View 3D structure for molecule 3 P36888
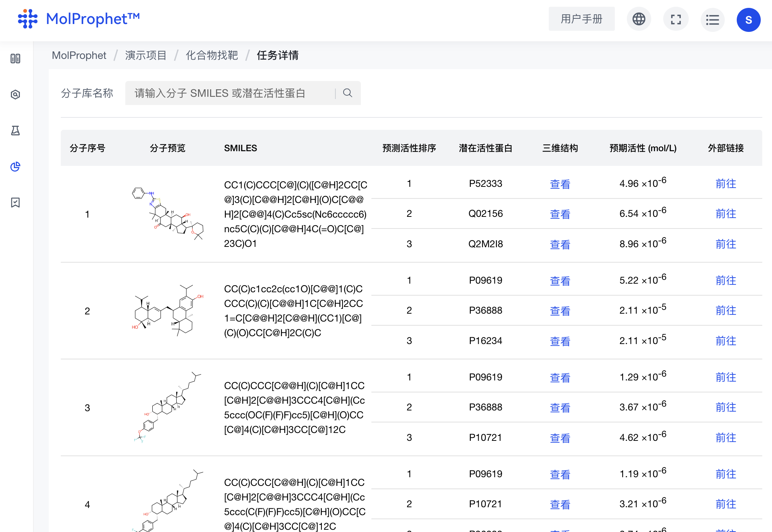Screen dimensions: 772x532 pos(560,407)
